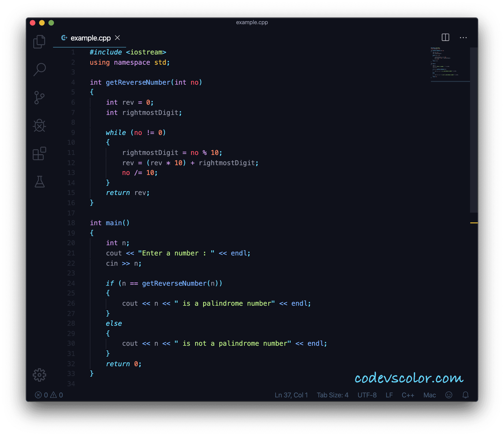The image size is (504, 436).
Task: Change the C++ language mode
Action: click(x=408, y=395)
